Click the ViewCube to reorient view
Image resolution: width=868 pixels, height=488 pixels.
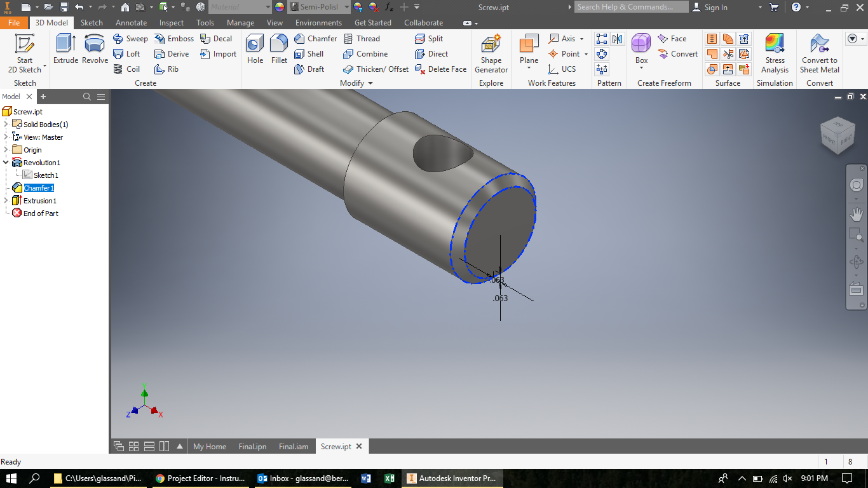838,134
